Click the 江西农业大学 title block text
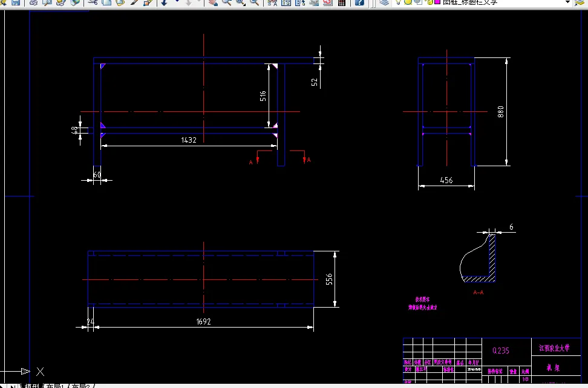Image resolution: width=588 pixels, height=388 pixels. pos(554,348)
